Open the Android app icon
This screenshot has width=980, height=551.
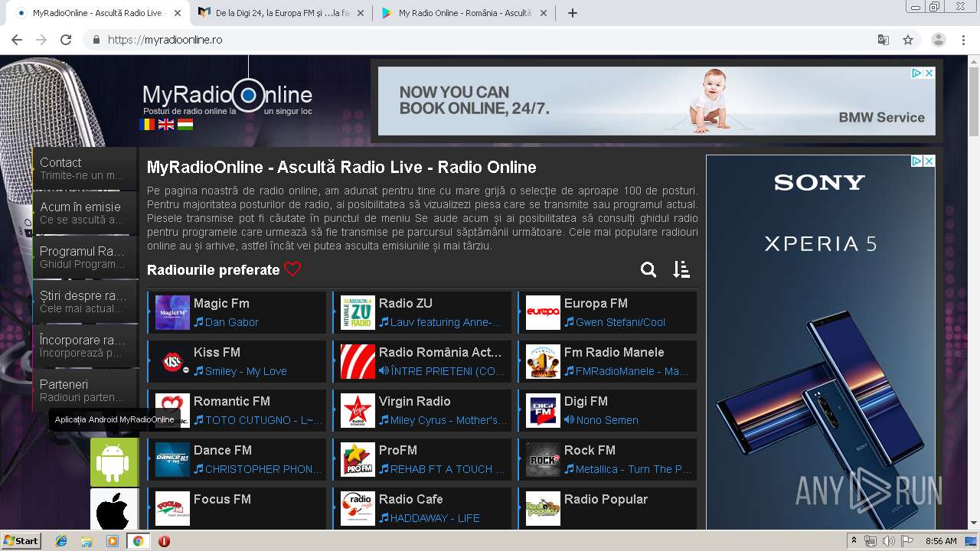(114, 462)
